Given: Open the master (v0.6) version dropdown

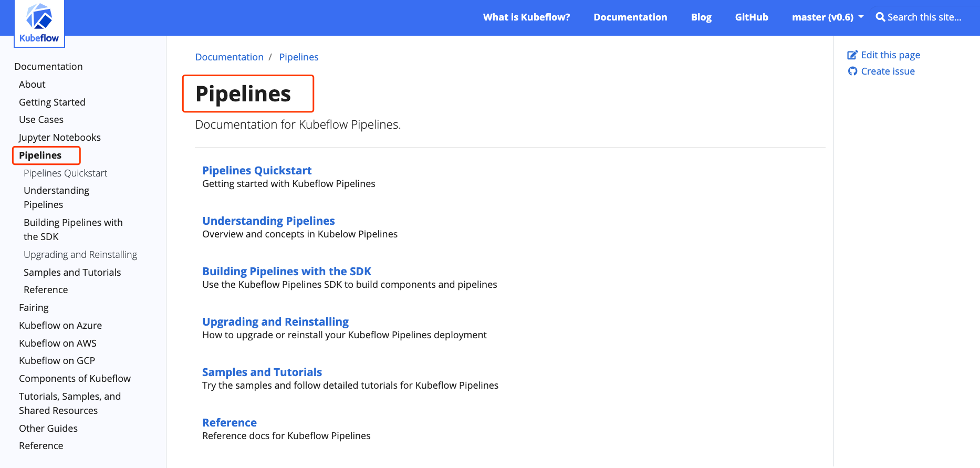Looking at the screenshot, I should point(827,17).
